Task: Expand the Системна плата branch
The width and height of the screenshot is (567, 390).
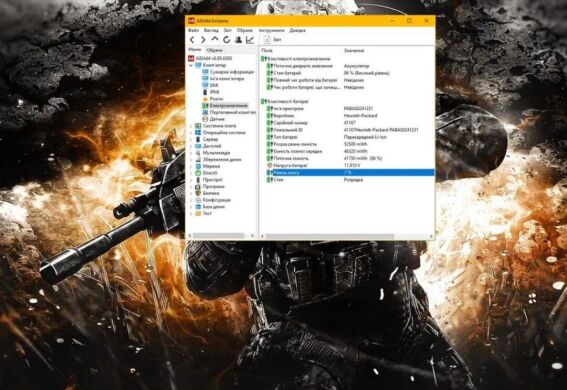Action: [x=191, y=126]
